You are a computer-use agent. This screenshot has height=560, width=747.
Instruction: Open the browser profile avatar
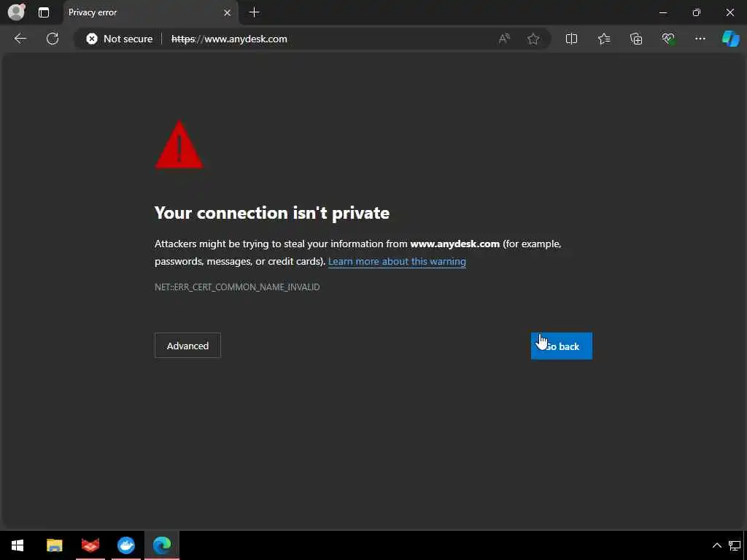click(17, 12)
